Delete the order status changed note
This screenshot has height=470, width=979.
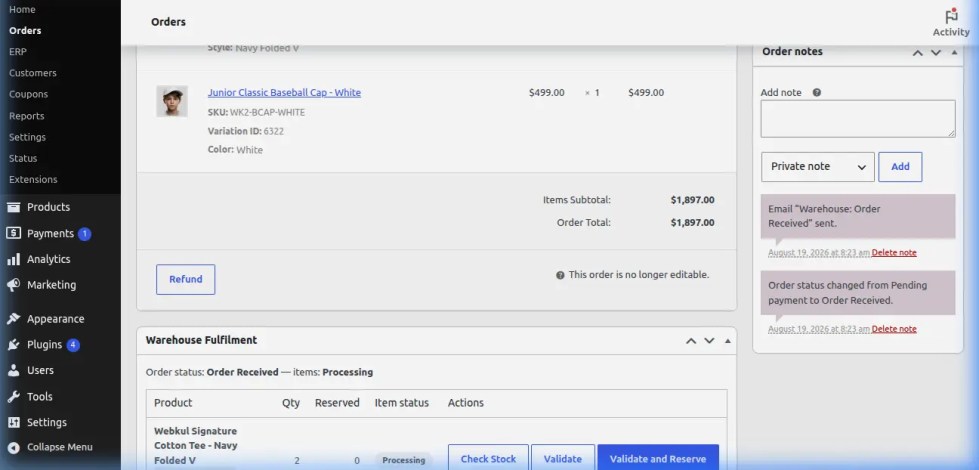pos(894,329)
